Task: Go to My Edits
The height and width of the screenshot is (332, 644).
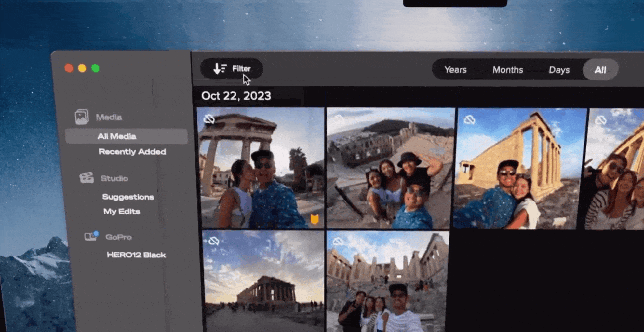Action: [122, 212]
